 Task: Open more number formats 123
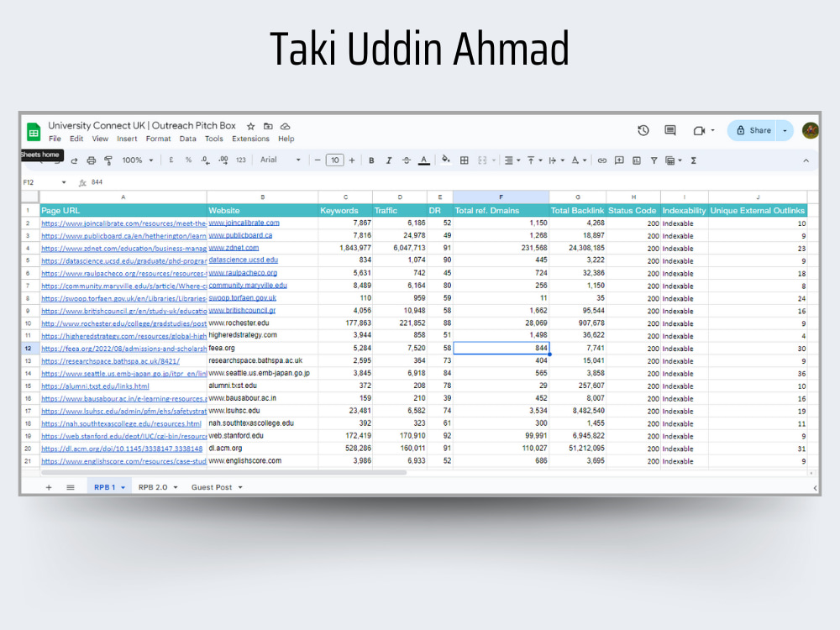tap(241, 160)
